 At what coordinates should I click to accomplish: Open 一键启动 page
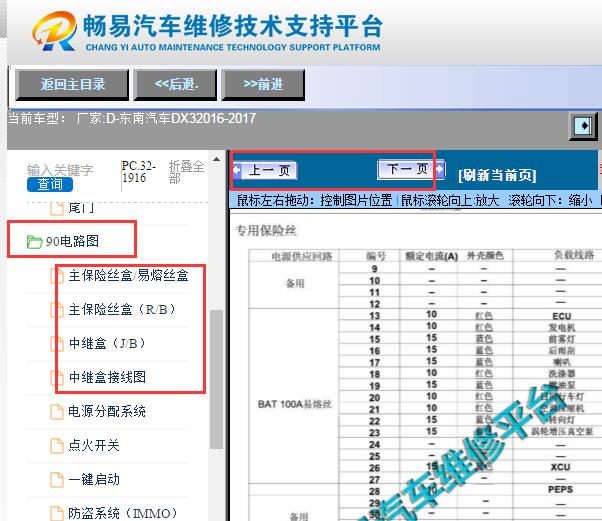[x=94, y=479]
